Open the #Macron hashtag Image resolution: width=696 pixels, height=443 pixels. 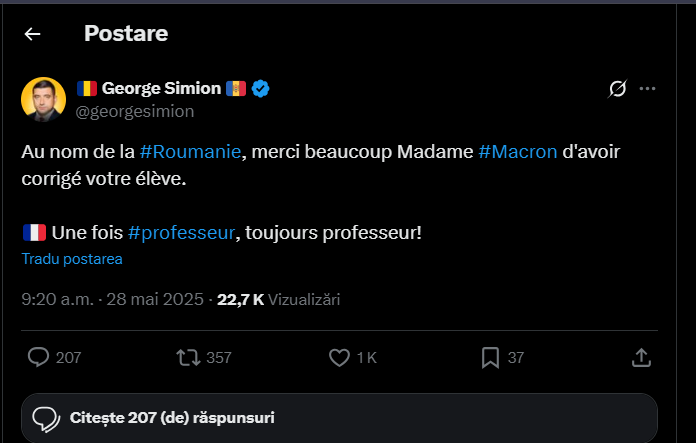pyautogui.click(x=518, y=151)
